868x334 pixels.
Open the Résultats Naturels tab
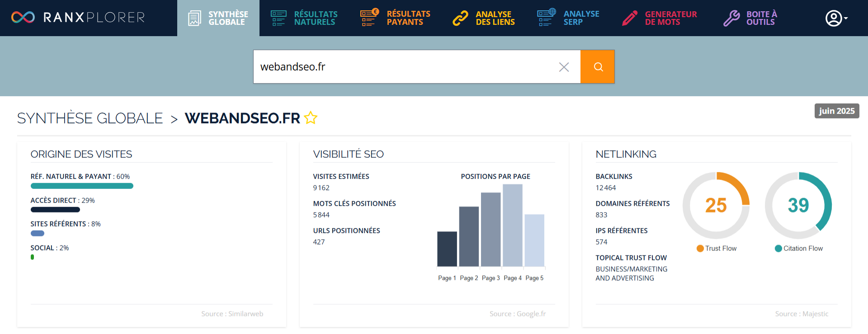[x=304, y=18]
